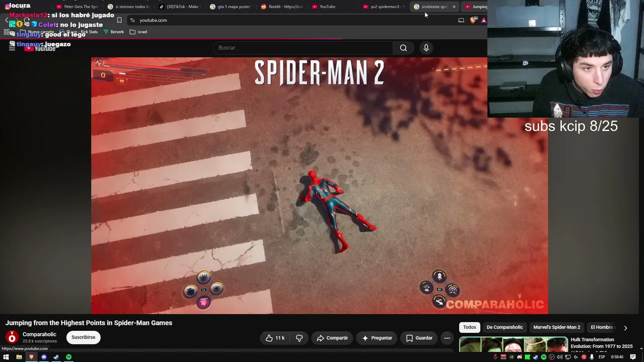Open the Comparaholic channel avatar

12,337
